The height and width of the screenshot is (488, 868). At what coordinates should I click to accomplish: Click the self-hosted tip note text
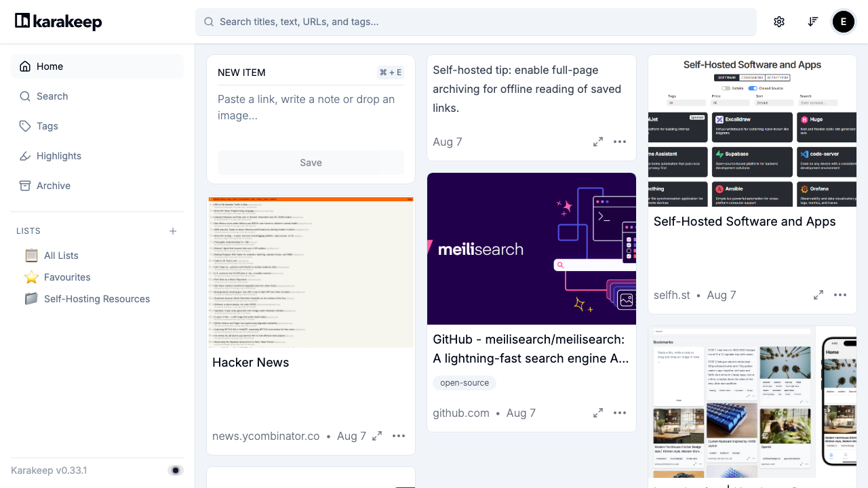[x=527, y=89]
